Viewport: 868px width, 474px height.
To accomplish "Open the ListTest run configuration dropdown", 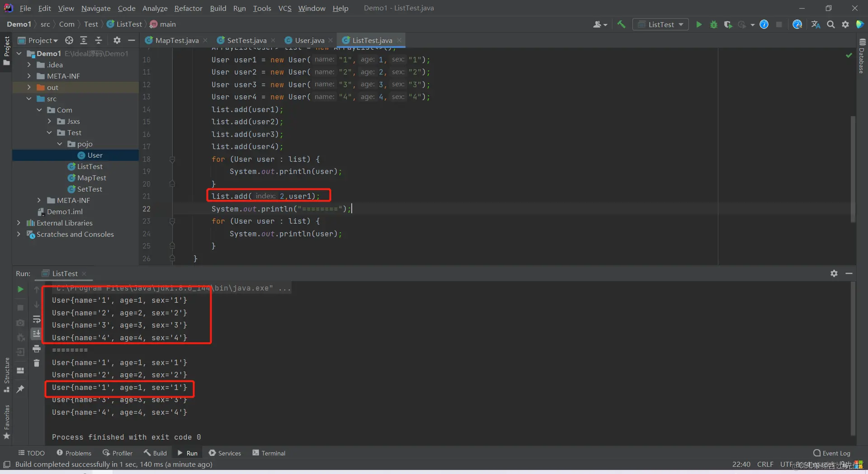I will tap(660, 24).
